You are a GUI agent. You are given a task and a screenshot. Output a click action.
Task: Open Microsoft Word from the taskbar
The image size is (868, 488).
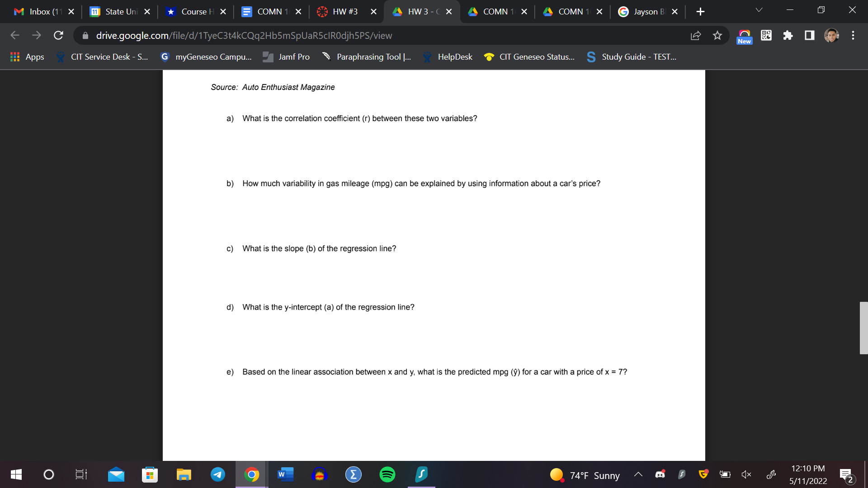(x=285, y=474)
